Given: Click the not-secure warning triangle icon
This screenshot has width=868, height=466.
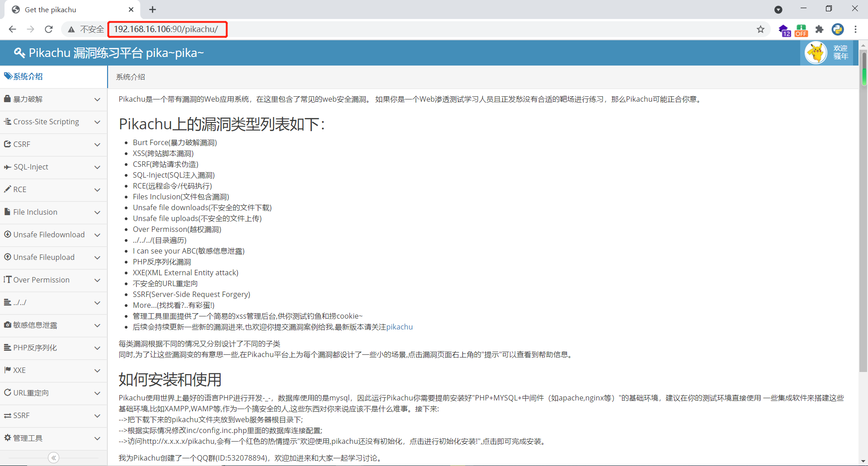Looking at the screenshot, I should (x=71, y=29).
